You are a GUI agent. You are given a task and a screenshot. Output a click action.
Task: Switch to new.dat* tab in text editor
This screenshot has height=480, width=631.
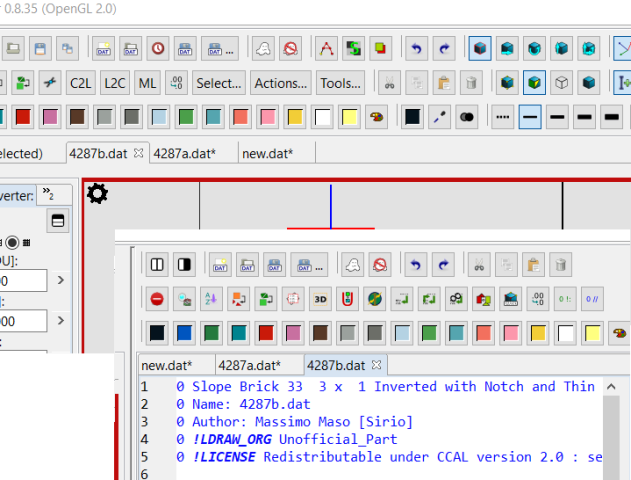pos(165,365)
